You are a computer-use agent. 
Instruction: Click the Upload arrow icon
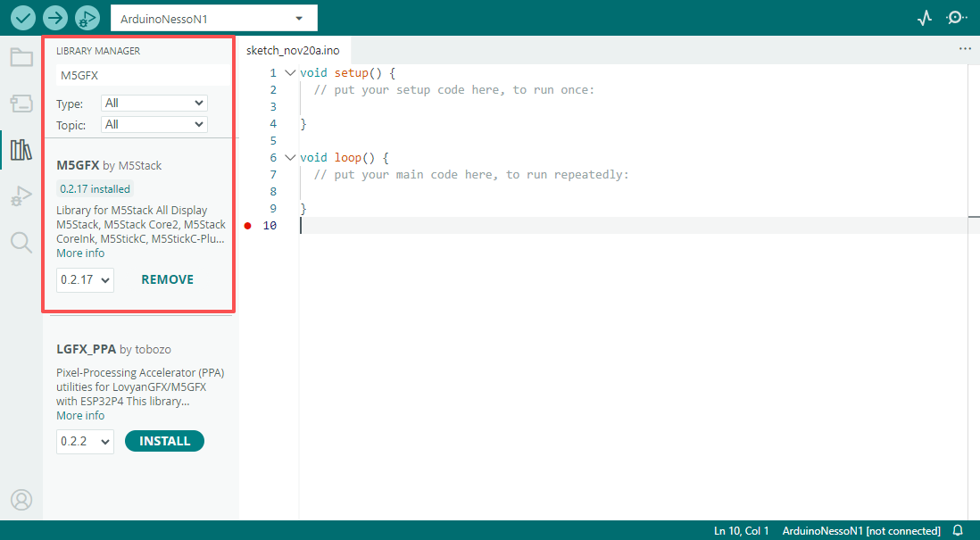[55, 18]
